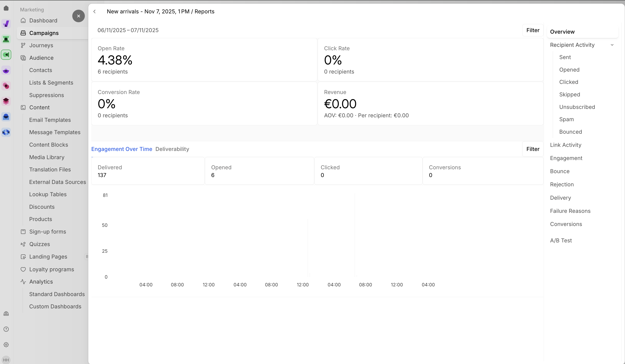
Task: Click the Filter button above the engagement chart
Action: click(x=533, y=149)
